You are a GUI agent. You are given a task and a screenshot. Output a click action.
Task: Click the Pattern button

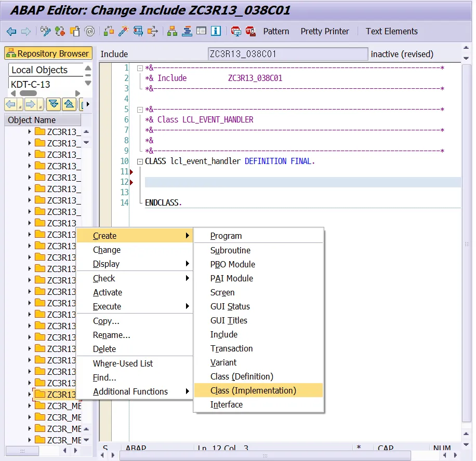coord(276,31)
